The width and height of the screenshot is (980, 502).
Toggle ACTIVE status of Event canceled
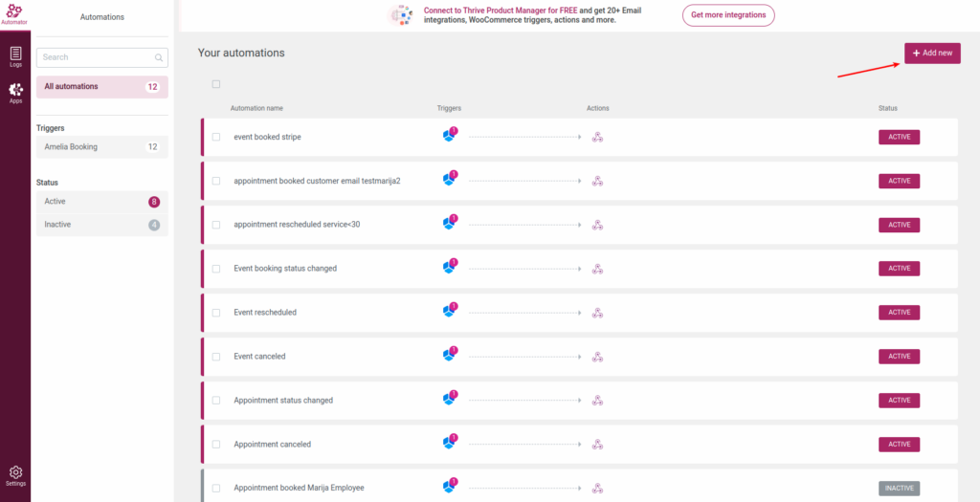[900, 357]
